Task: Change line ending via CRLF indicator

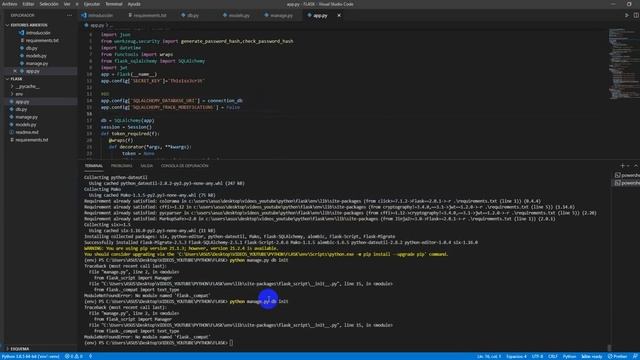Action: tap(553, 356)
